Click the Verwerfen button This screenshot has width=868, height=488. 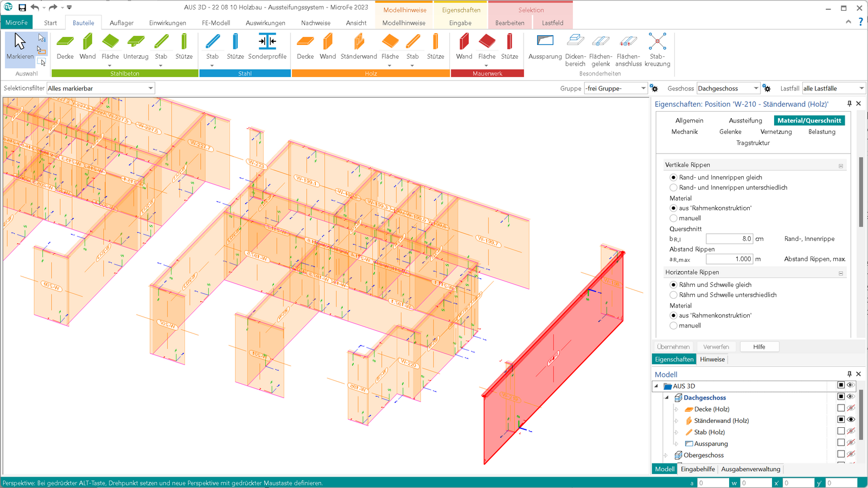pos(716,346)
